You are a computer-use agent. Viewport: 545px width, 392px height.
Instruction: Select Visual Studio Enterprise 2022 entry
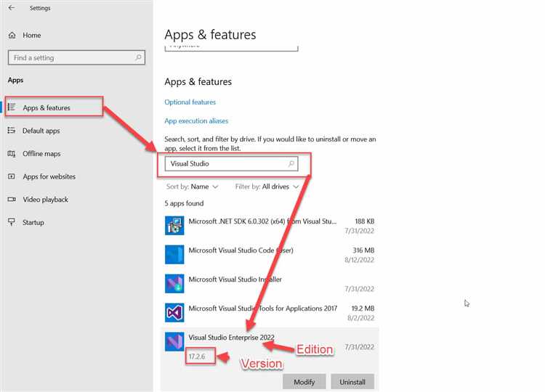[x=270, y=359]
